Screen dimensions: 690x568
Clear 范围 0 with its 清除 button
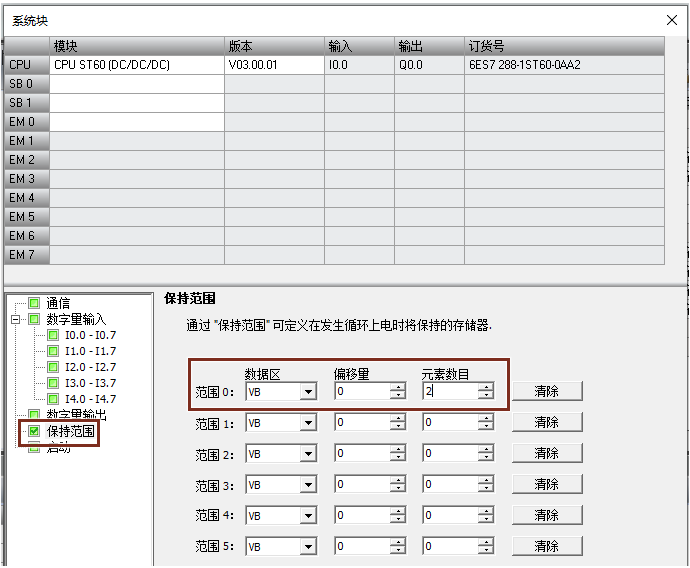547,391
